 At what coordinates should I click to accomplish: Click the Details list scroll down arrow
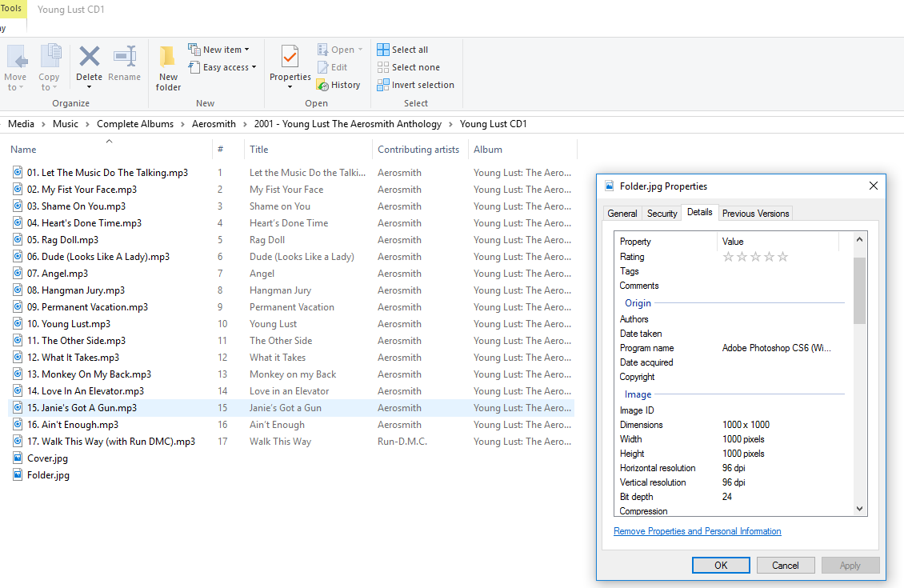(x=859, y=509)
